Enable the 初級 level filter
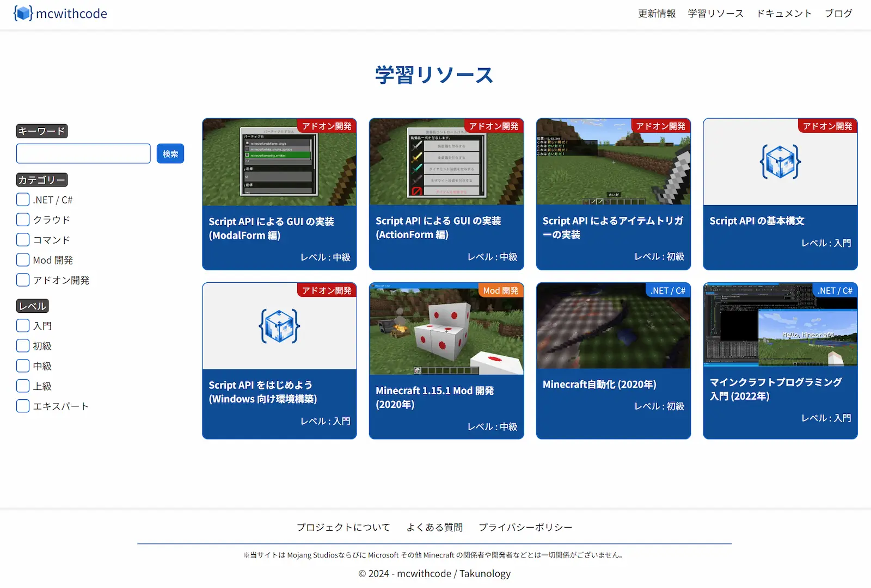The image size is (871, 588). coord(23,346)
